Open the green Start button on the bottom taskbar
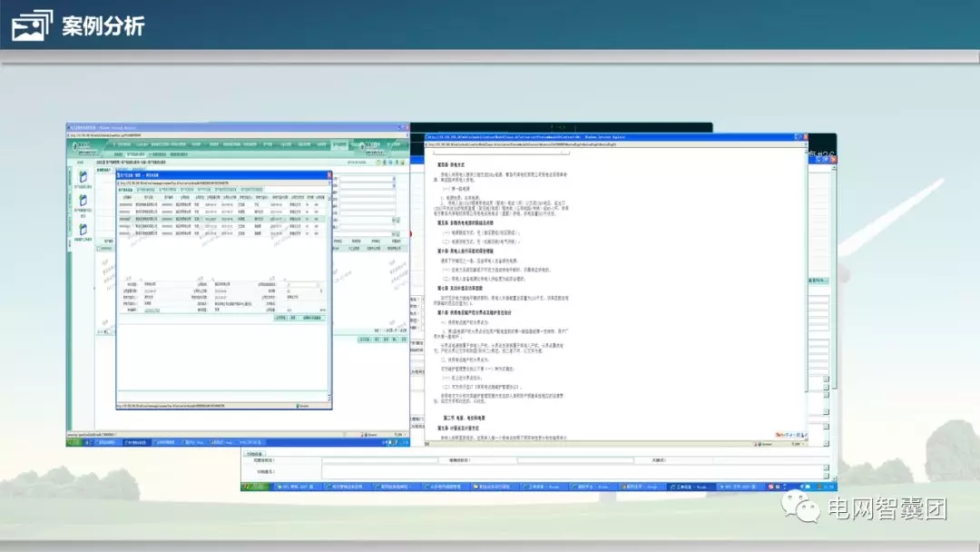This screenshot has height=552, width=980. (253, 488)
